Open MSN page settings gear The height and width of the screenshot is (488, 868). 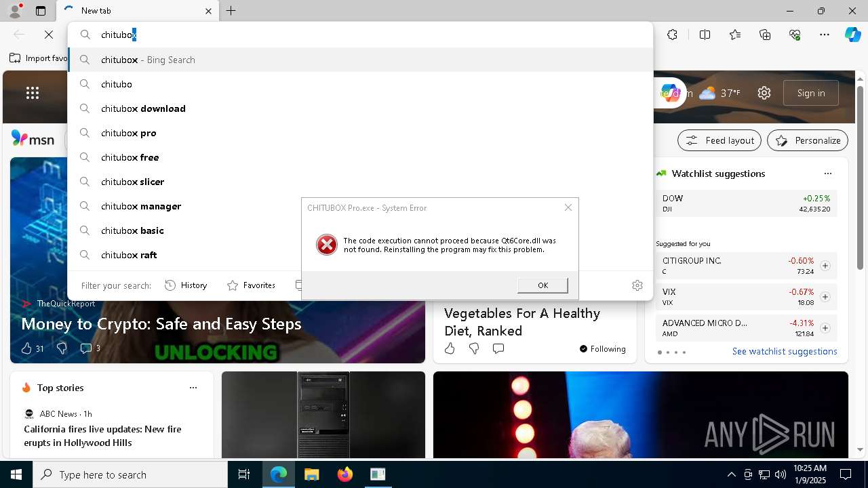point(764,93)
